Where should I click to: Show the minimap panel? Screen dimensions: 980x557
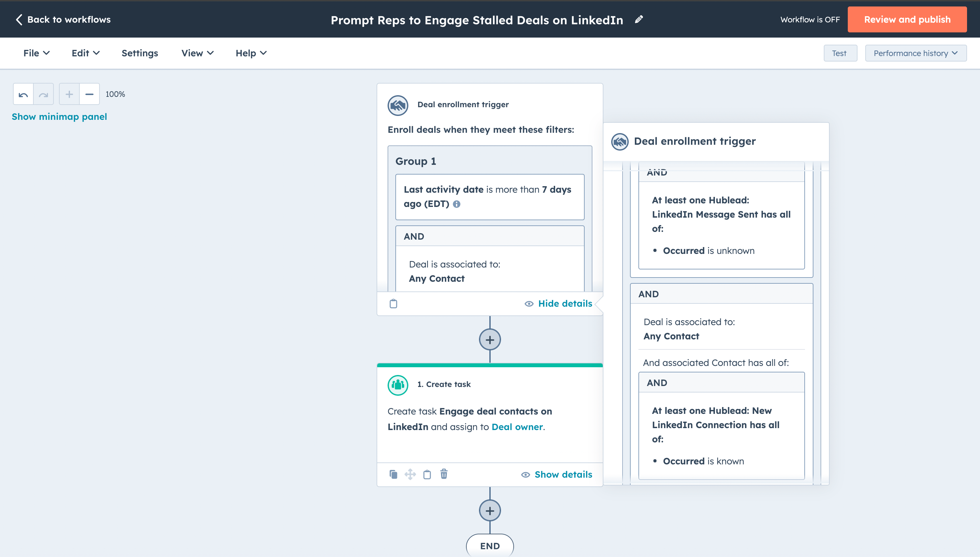point(59,117)
